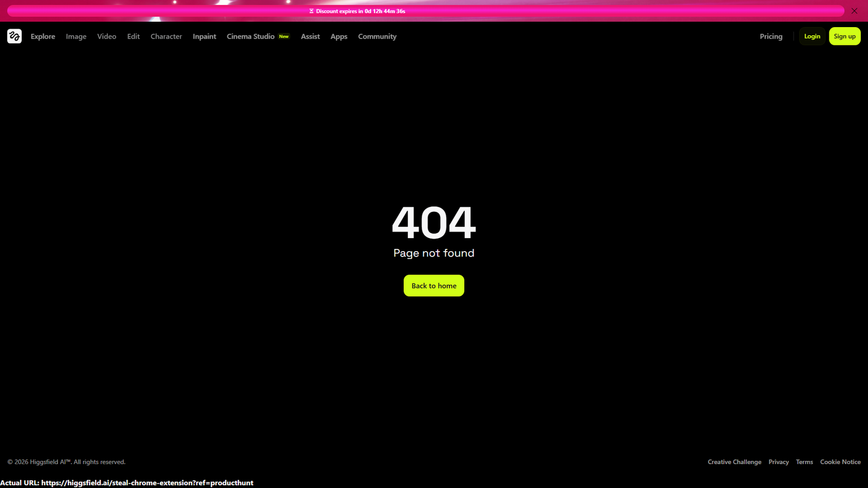Open the Video section
The image size is (868, 488).
point(106,36)
